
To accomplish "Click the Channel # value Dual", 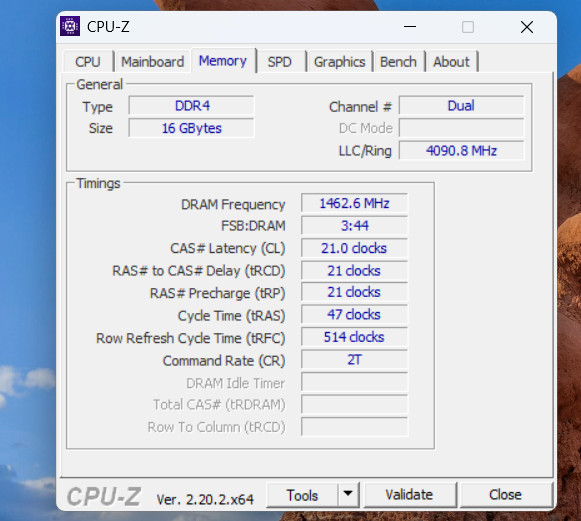I will click(x=461, y=106).
